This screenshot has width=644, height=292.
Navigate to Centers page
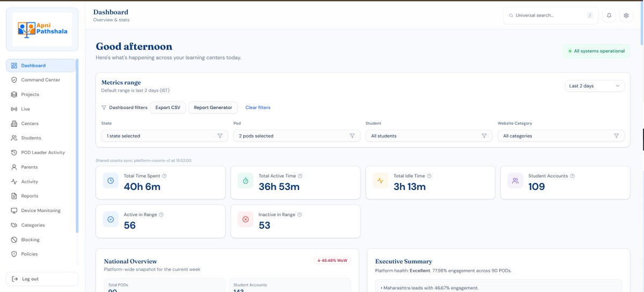click(41, 123)
